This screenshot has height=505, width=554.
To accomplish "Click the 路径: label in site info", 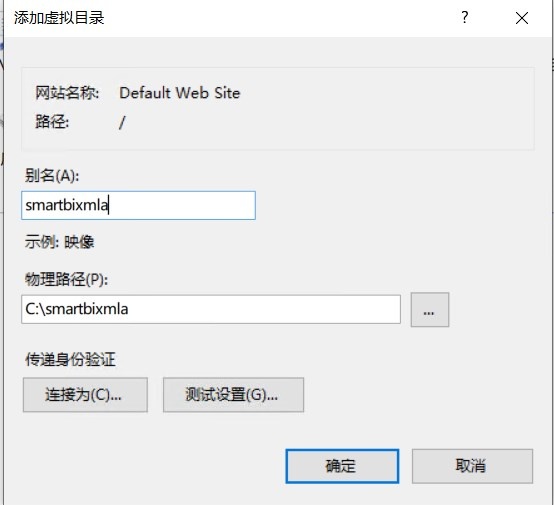I will tap(52, 122).
